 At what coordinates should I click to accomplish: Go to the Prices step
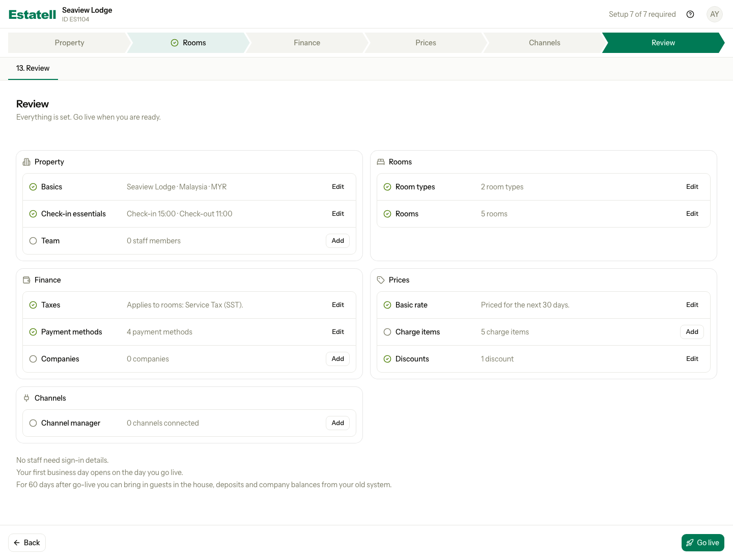point(426,43)
